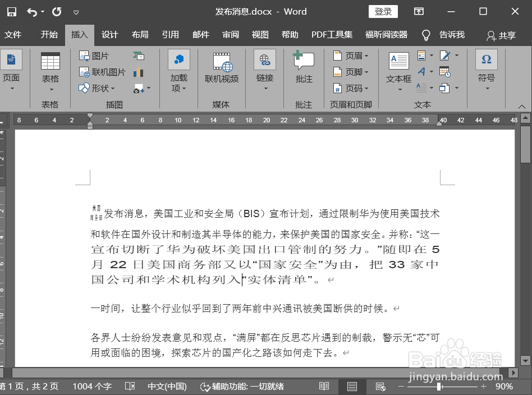
Task: Expand the arrow beside the object icon
Action: [457, 88]
